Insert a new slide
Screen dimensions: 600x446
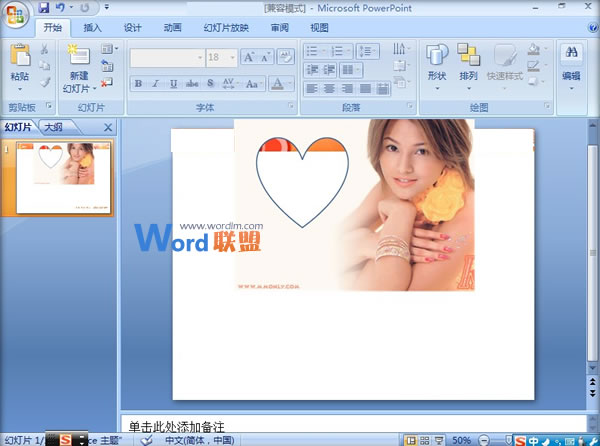click(x=79, y=54)
